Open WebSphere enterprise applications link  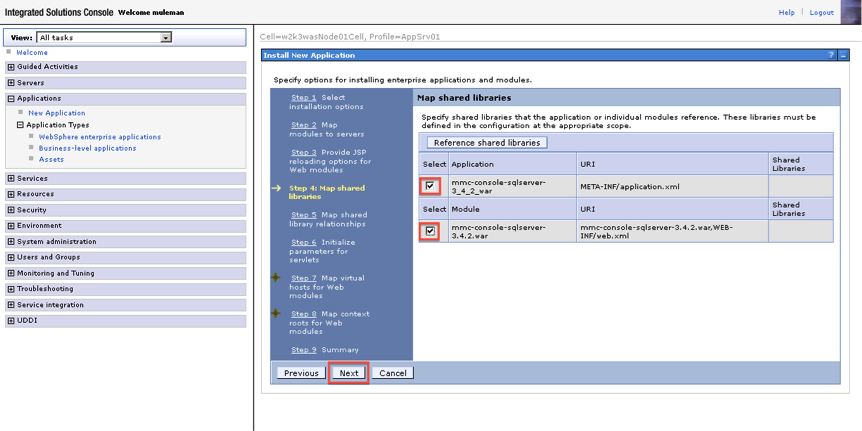[99, 137]
